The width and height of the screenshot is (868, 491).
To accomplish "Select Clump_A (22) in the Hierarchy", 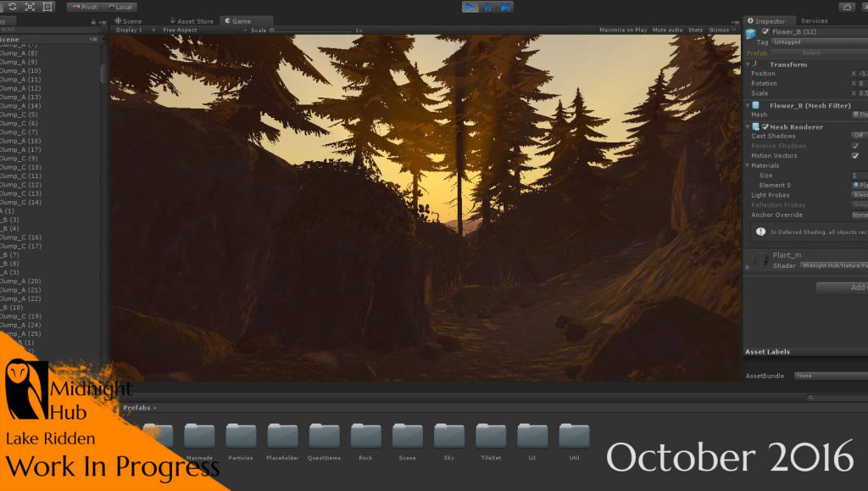I will (20, 299).
